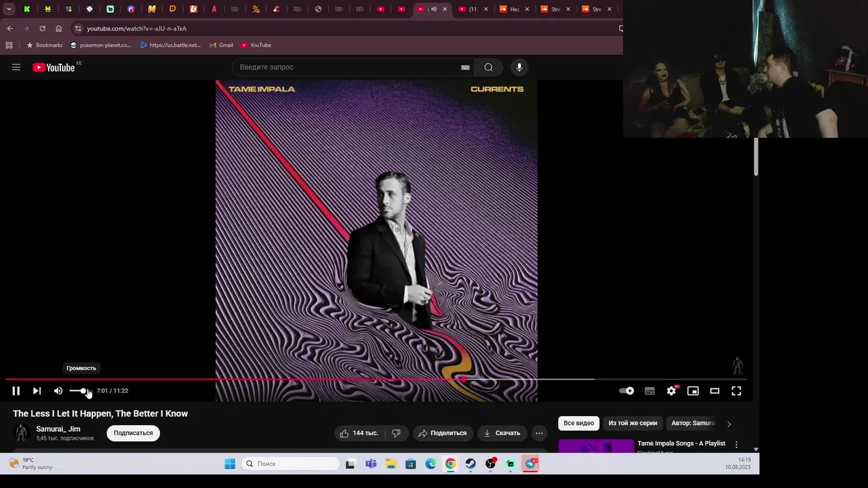Open player settings gear icon

pyautogui.click(x=671, y=391)
